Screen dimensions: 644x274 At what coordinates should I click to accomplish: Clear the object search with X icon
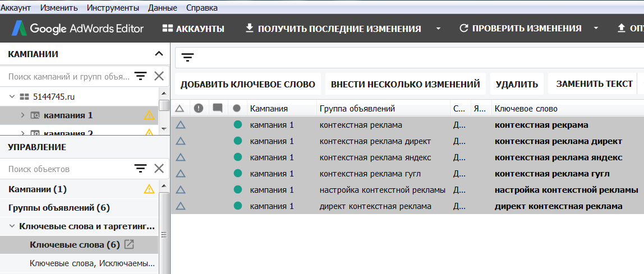pos(159,169)
